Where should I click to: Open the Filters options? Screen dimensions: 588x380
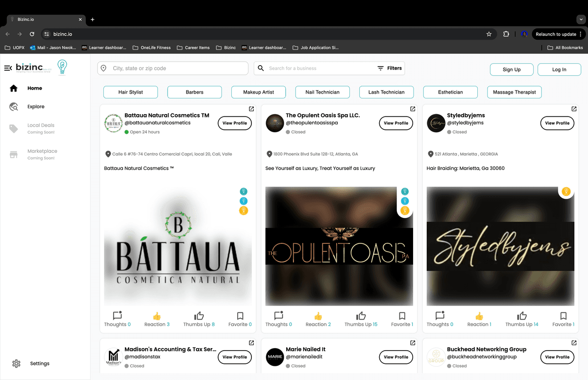pos(390,68)
